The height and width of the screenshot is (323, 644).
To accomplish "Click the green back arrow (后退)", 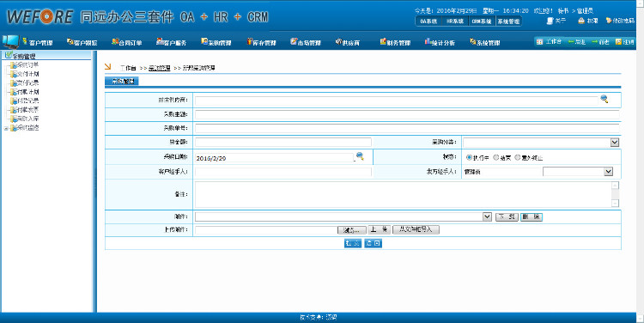I will pos(570,42).
